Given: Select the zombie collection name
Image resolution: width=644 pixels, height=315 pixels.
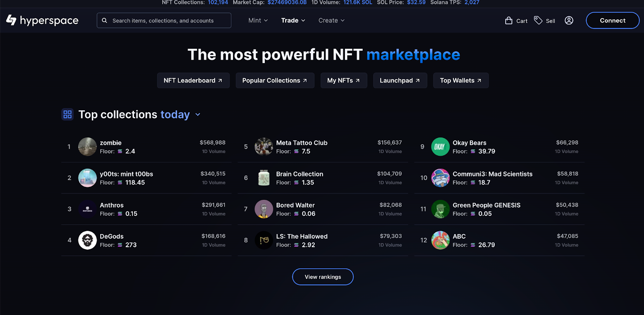Looking at the screenshot, I should [x=111, y=143].
